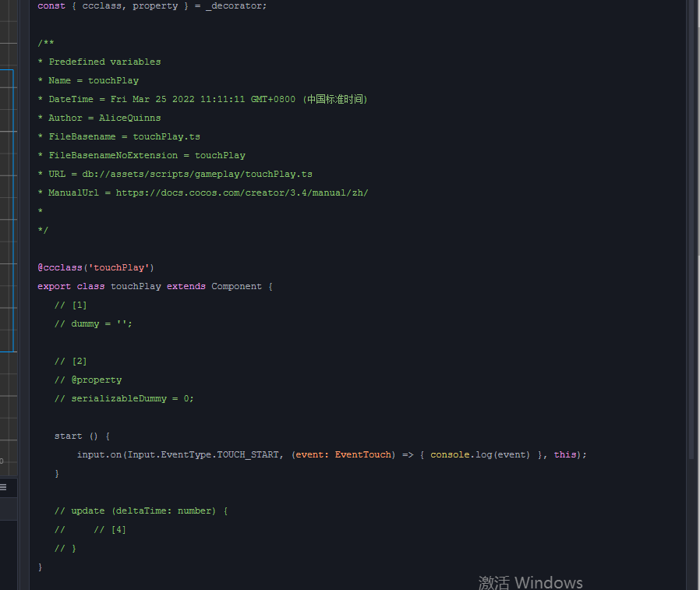Click the 'Name = touchPlay' comment line

tap(88, 81)
